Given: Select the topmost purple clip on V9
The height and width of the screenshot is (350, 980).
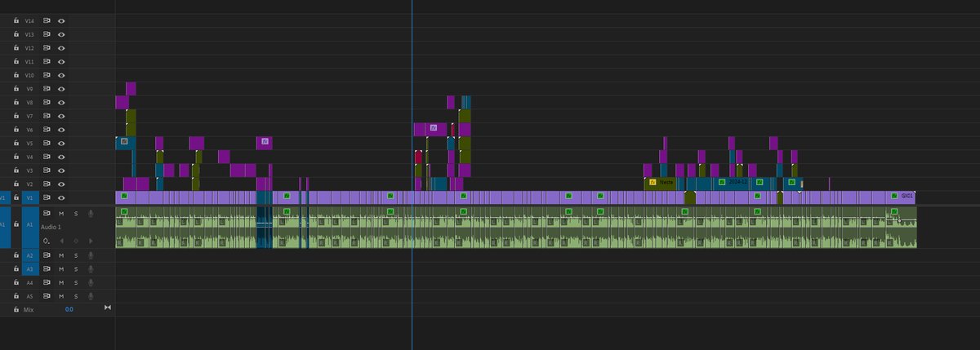Looking at the screenshot, I should tap(131, 88).
